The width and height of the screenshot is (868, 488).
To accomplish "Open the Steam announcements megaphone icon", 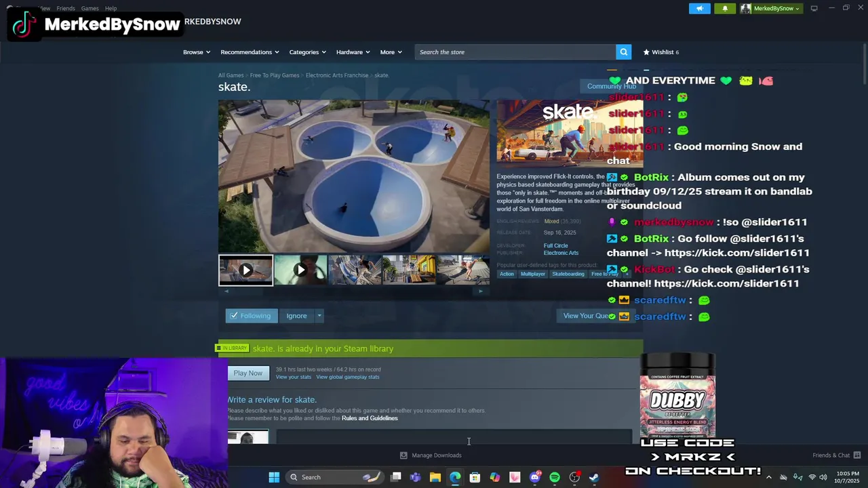I will coord(700,8).
